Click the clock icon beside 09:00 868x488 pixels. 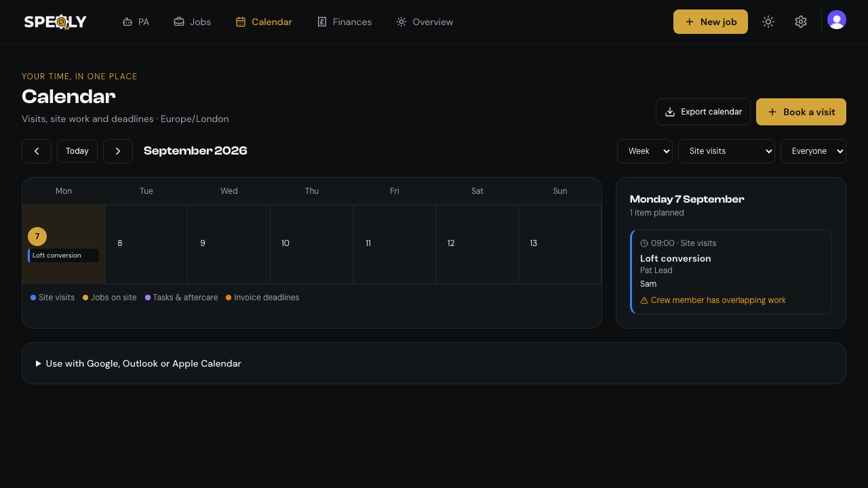point(644,243)
